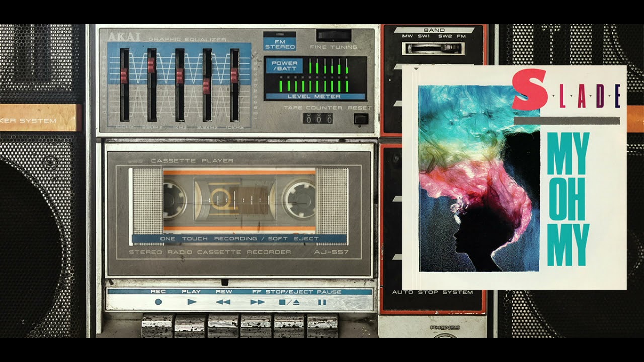Image resolution: width=644 pixels, height=362 pixels.
Task: Push the physical key under PLAY
Action: tap(190, 326)
